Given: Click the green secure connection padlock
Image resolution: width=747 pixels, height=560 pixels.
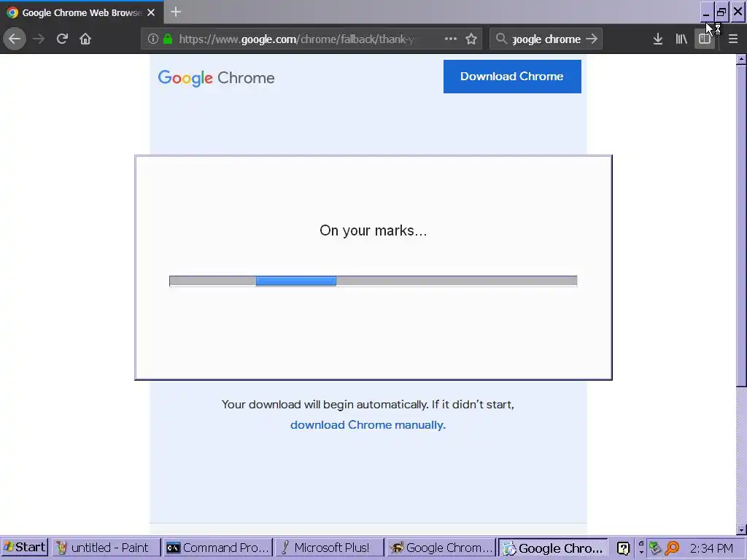Looking at the screenshot, I should point(168,39).
